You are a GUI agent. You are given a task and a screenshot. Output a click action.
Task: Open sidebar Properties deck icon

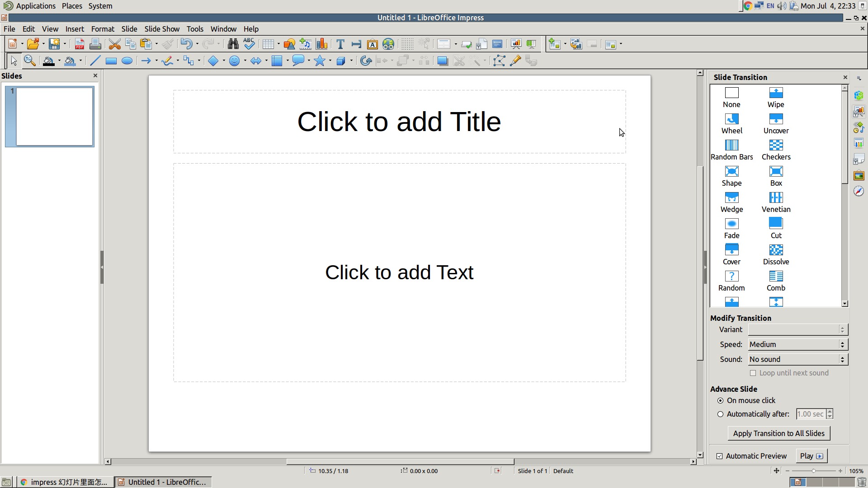tap(859, 95)
